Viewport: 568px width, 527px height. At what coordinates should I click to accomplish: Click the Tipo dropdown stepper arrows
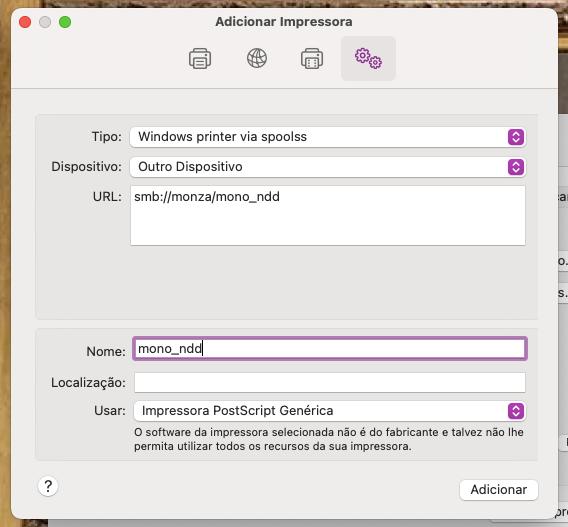tap(516, 137)
